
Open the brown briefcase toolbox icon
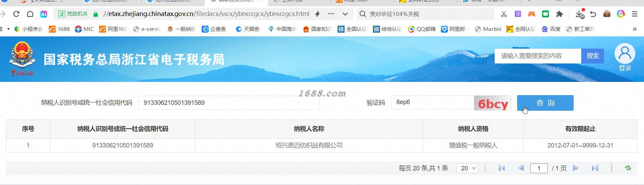(607, 14)
